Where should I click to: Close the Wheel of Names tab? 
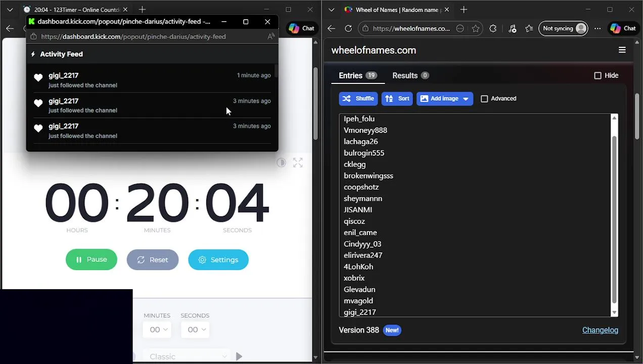coord(446,10)
